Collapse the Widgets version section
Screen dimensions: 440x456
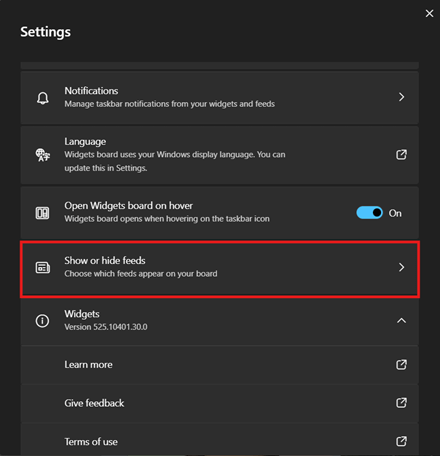(401, 321)
